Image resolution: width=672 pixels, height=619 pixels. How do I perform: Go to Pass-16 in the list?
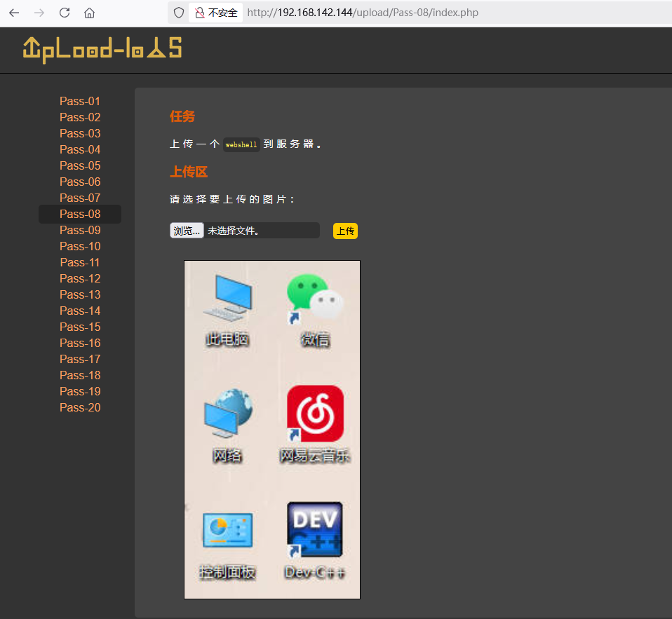tap(80, 343)
